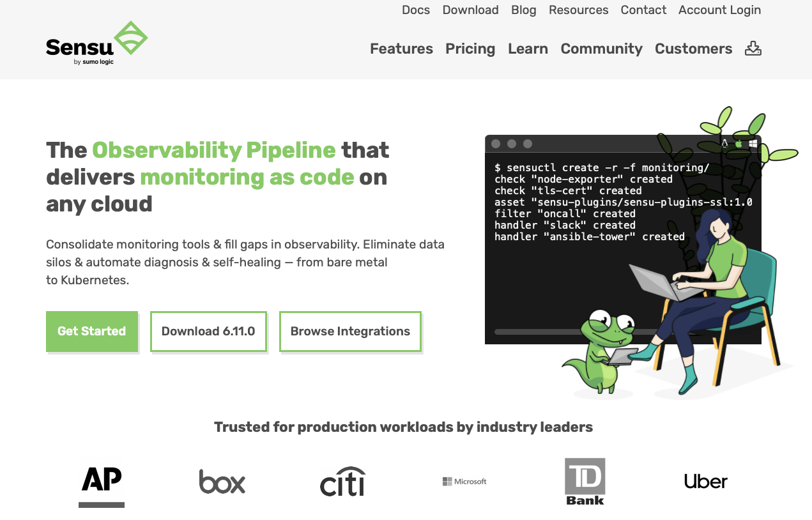This screenshot has height=520, width=812.
Task: Click the TD Bank logo
Action: pyautogui.click(x=585, y=482)
